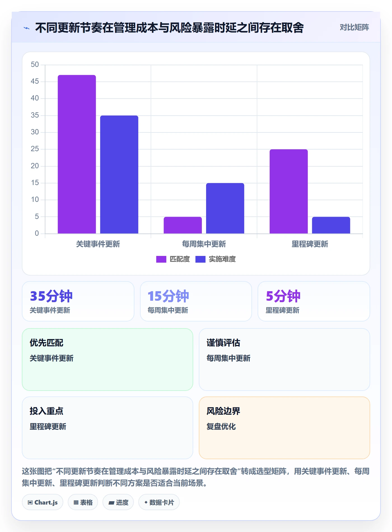
Task: Click 复盘优化 text in 风险边界 cell
Action: pyautogui.click(x=221, y=426)
